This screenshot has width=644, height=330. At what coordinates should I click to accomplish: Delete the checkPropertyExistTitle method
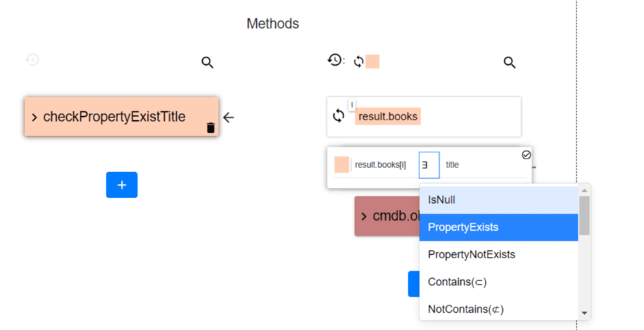click(210, 128)
